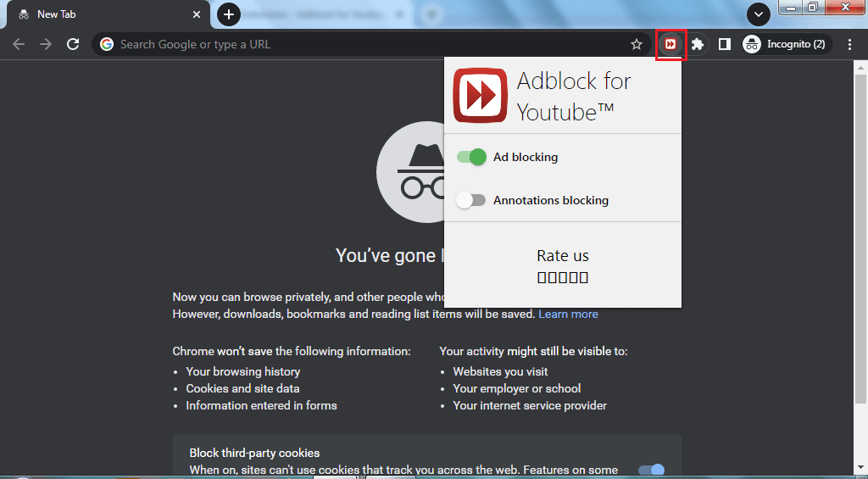Expand the tab search dropdown arrow
The width and height of the screenshot is (868, 479).
point(757,14)
